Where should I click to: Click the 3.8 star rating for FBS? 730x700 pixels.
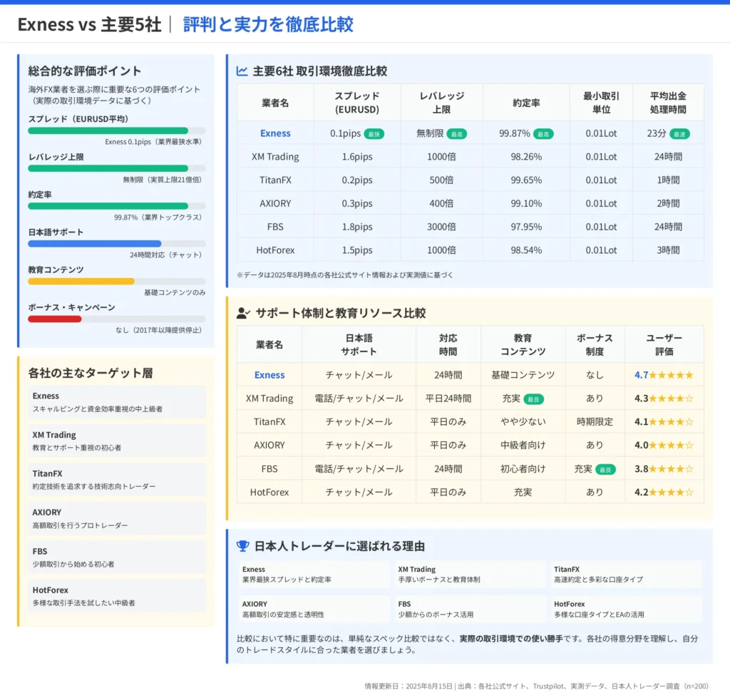(x=664, y=468)
